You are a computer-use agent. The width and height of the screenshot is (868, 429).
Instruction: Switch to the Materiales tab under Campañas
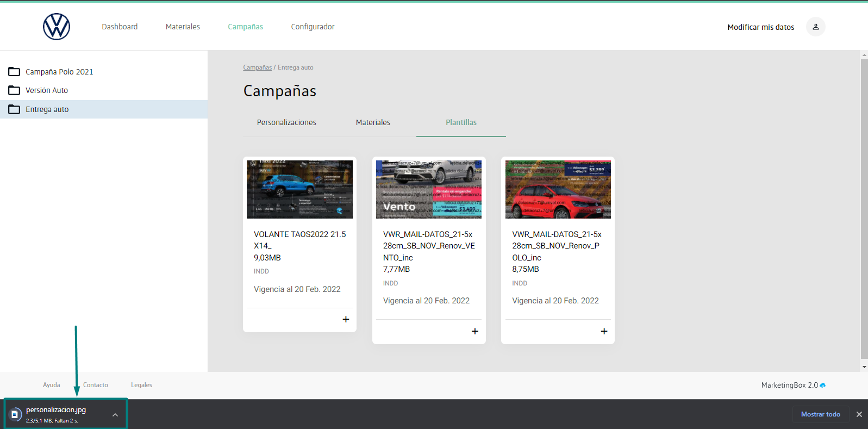tap(373, 122)
